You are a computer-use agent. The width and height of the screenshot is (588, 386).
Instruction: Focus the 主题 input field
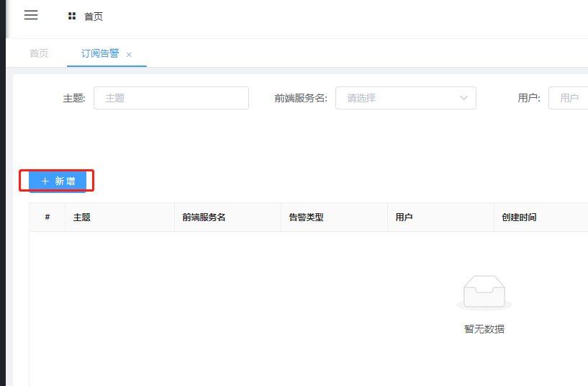171,98
